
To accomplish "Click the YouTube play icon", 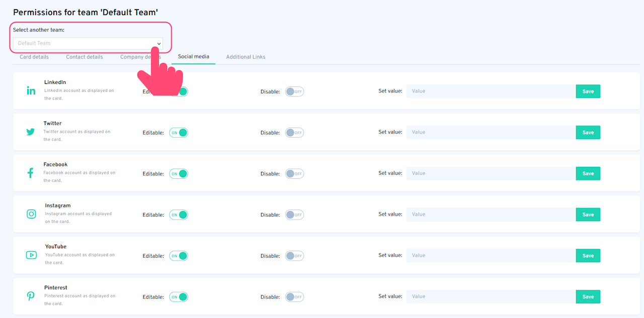I will (x=31, y=255).
